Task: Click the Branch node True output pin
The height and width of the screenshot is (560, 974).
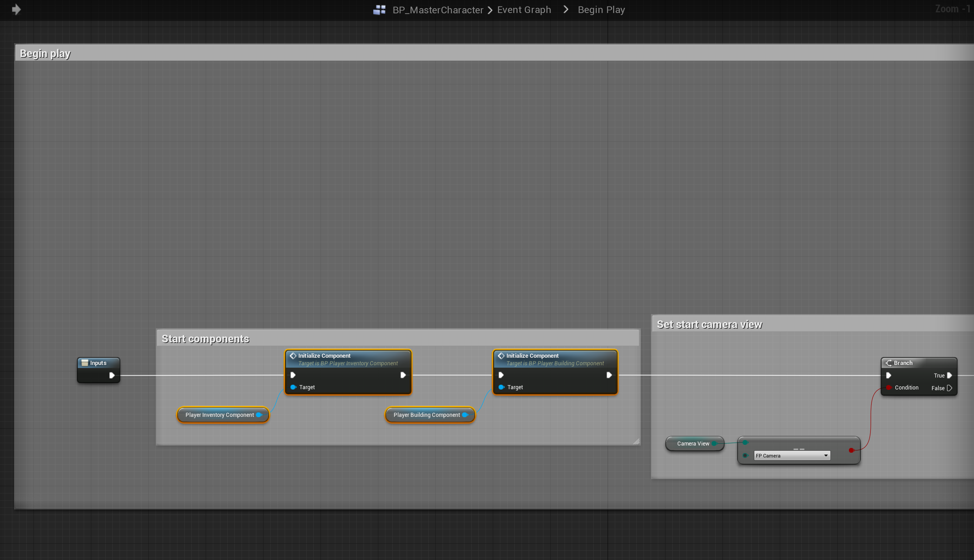Action: tap(949, 375)
